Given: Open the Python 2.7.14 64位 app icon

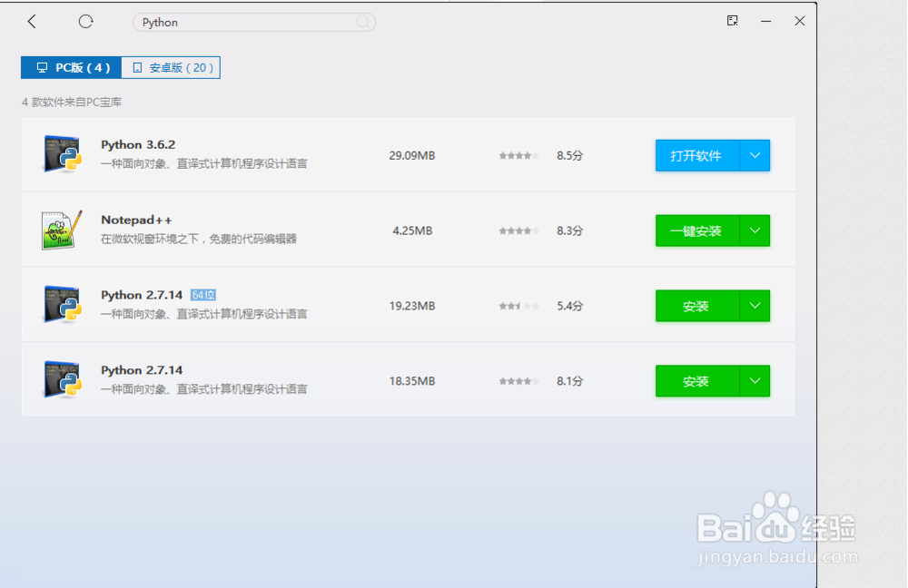Looking at the screenshot, I should 62,304.
